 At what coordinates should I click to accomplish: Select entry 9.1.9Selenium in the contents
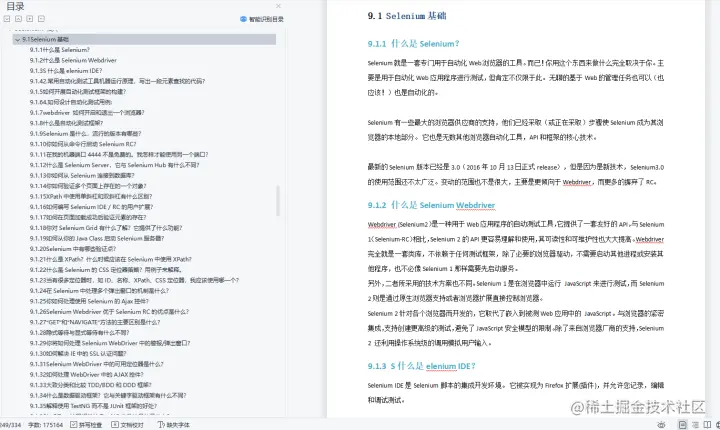coord(85,134)
